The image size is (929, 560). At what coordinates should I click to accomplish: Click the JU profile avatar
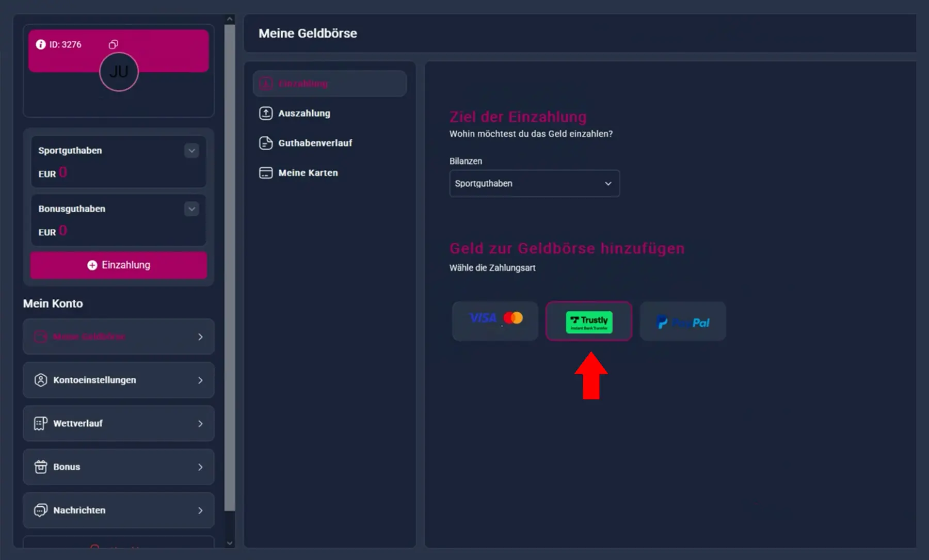[119, 72]
